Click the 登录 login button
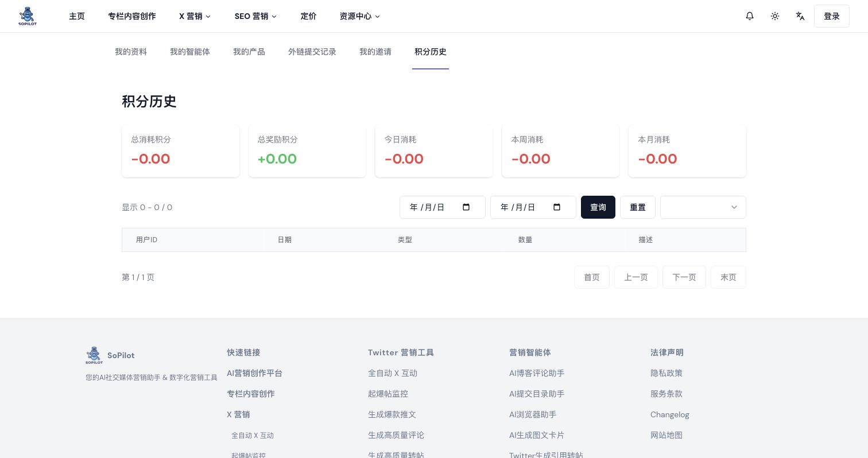868x458 pixels. (832, 16)
